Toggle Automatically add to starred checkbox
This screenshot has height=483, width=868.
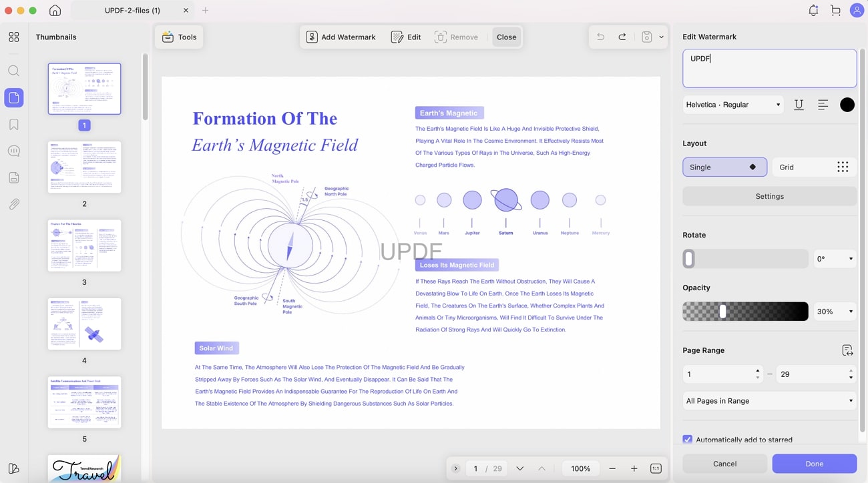[x=687, y=440]
